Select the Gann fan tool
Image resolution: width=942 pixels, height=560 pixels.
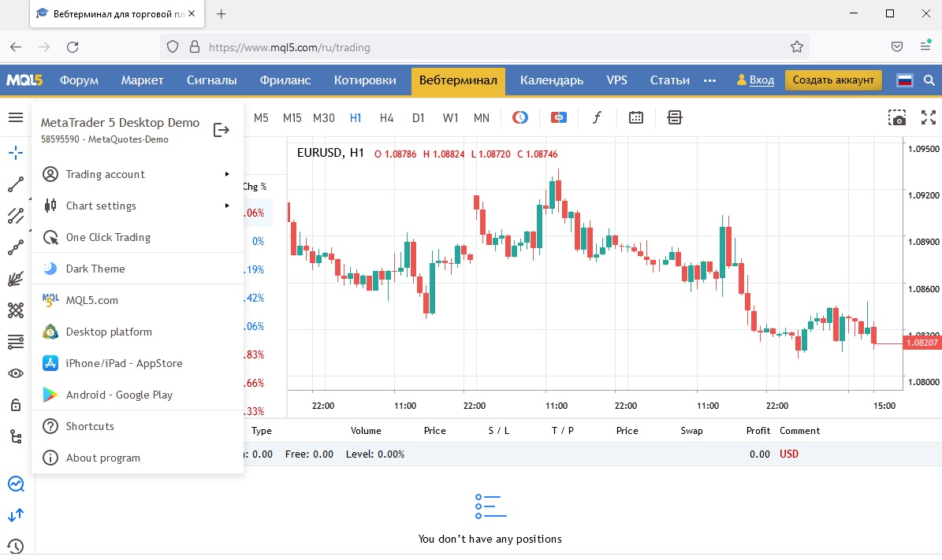click(16, 279)
